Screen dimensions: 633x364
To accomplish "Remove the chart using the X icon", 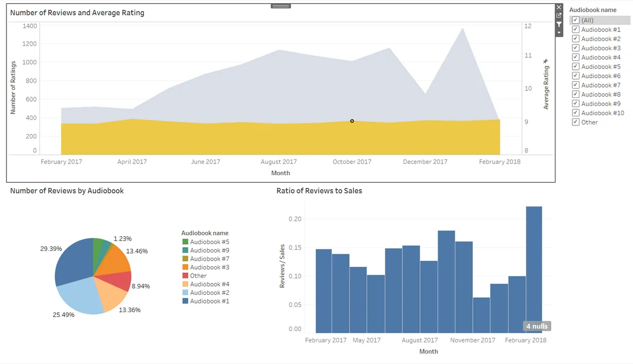I will (x=559, y=8).
